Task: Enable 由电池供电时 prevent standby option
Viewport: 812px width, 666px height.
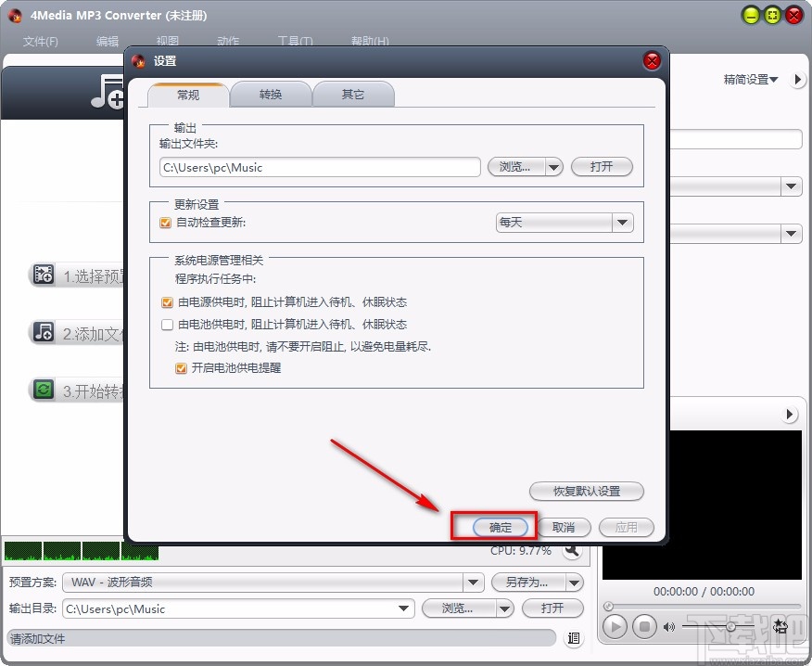Action: [x=167, y=325]
